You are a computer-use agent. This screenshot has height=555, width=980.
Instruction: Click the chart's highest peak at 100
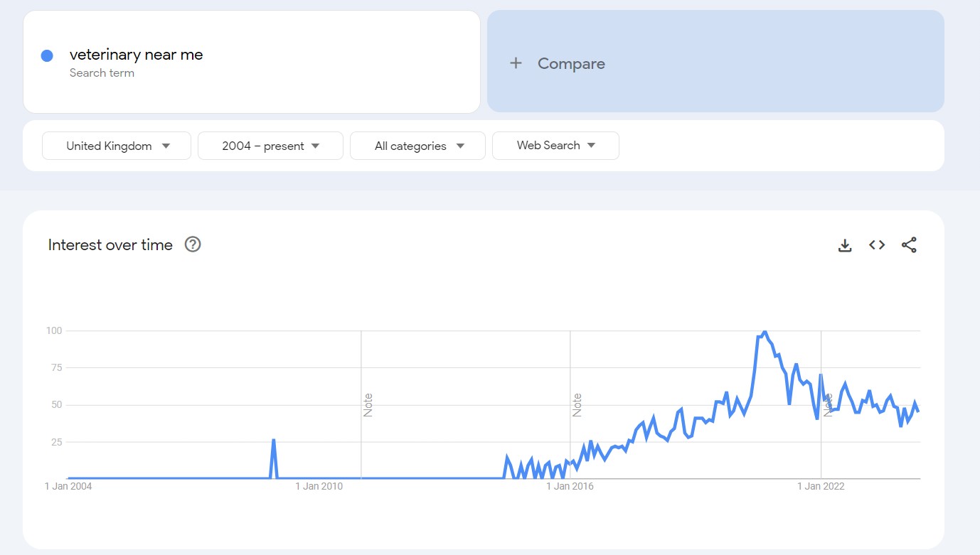[x=765, y=332]
